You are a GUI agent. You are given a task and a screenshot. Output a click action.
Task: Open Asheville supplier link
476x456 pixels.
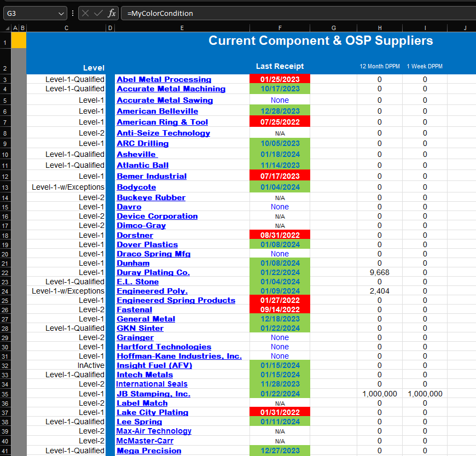137,154
